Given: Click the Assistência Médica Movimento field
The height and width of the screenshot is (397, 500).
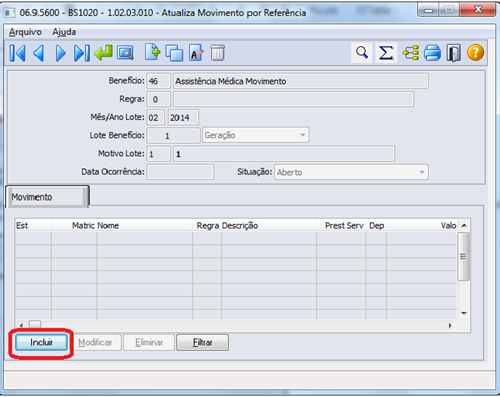Looking at the screenshot, I should pyautogui.click(x=301, y=81).
